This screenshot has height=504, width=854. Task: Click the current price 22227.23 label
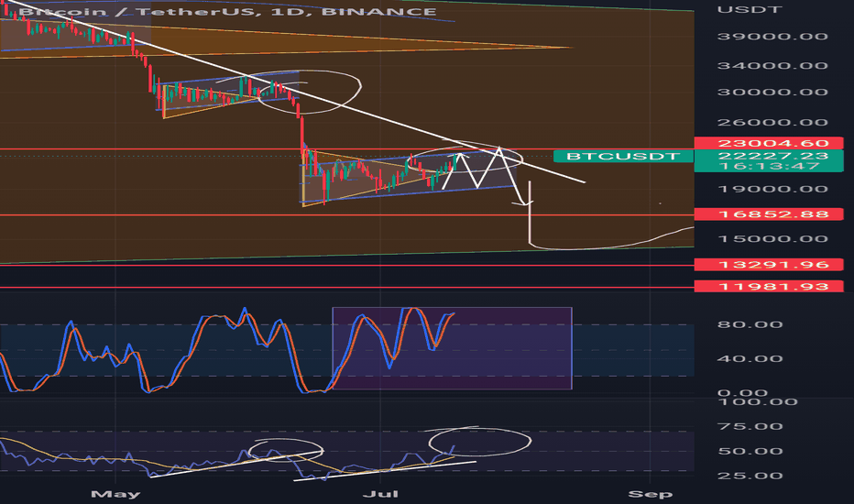click(772, 155)
